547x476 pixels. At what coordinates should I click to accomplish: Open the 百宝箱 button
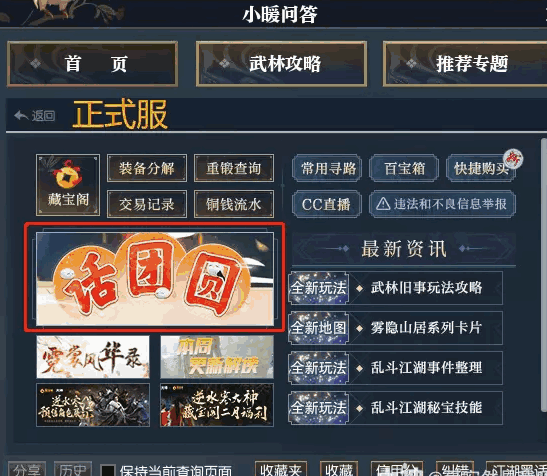point(404,169)
